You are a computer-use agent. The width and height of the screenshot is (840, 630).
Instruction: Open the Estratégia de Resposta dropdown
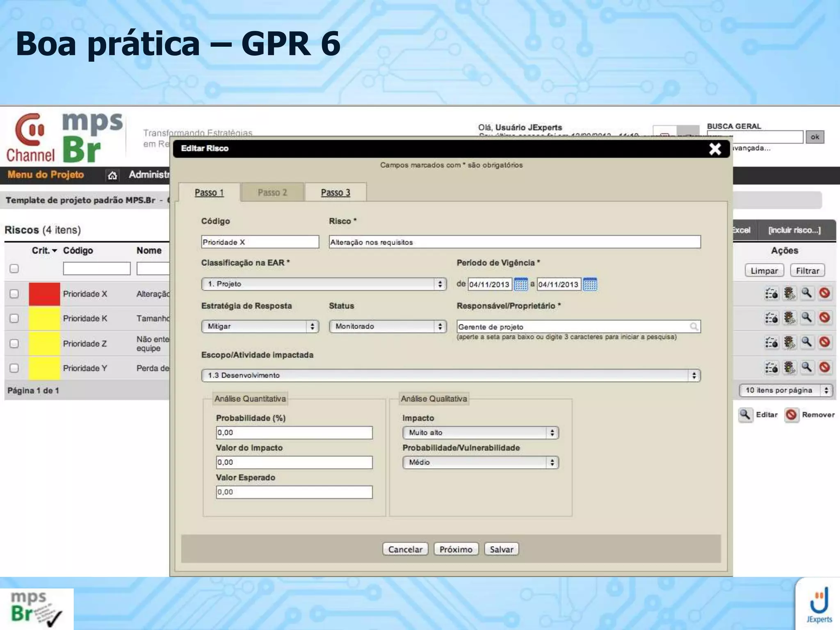click(260, 326)
